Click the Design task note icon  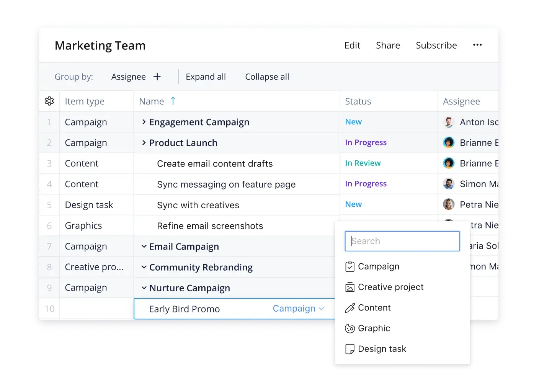pos(350,349)
